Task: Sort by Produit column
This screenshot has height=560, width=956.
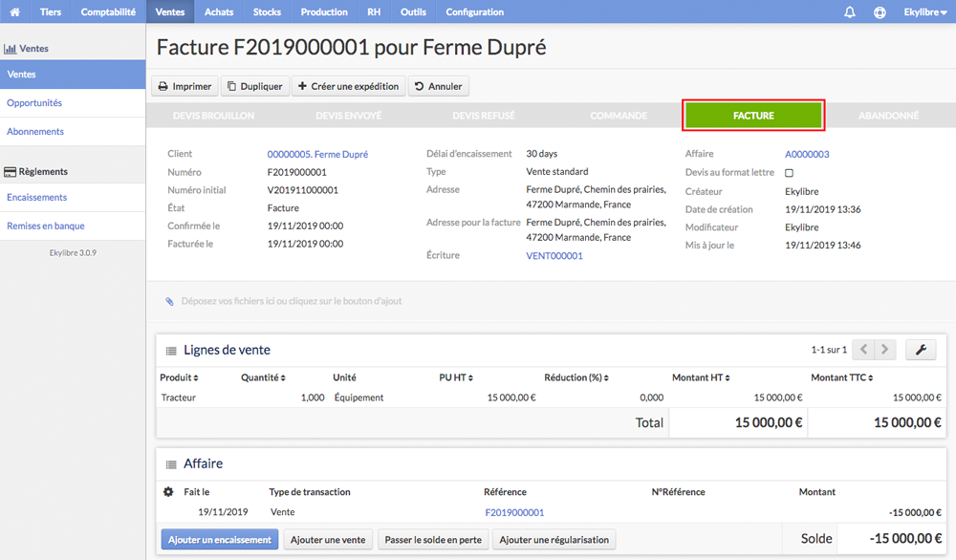Action: click(179, 377)
